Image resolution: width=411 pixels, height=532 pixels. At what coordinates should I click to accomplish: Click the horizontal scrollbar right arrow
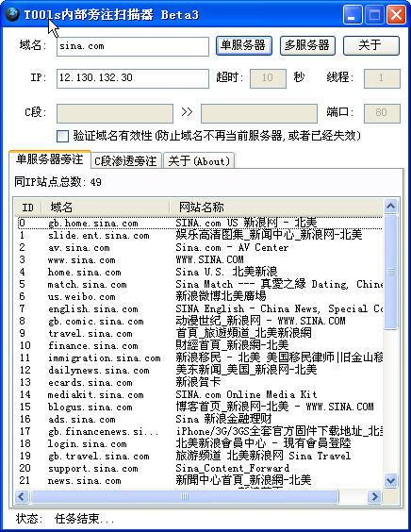(x=374, y=497)
